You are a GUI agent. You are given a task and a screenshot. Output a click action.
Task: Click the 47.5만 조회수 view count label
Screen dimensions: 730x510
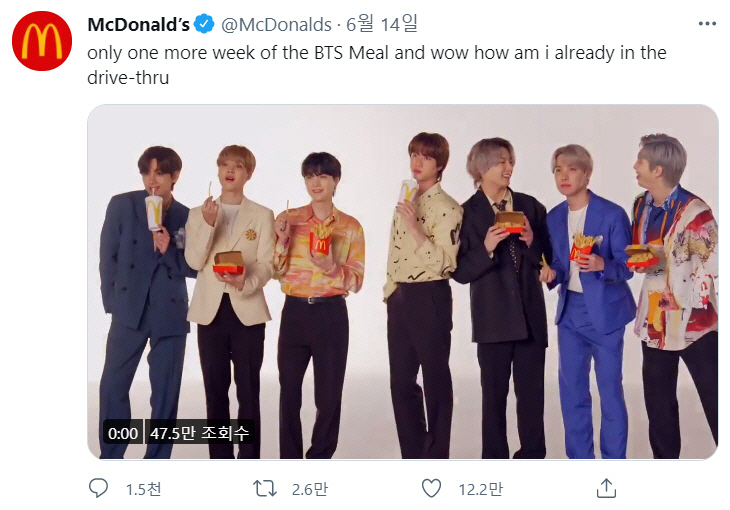(199, 433)
